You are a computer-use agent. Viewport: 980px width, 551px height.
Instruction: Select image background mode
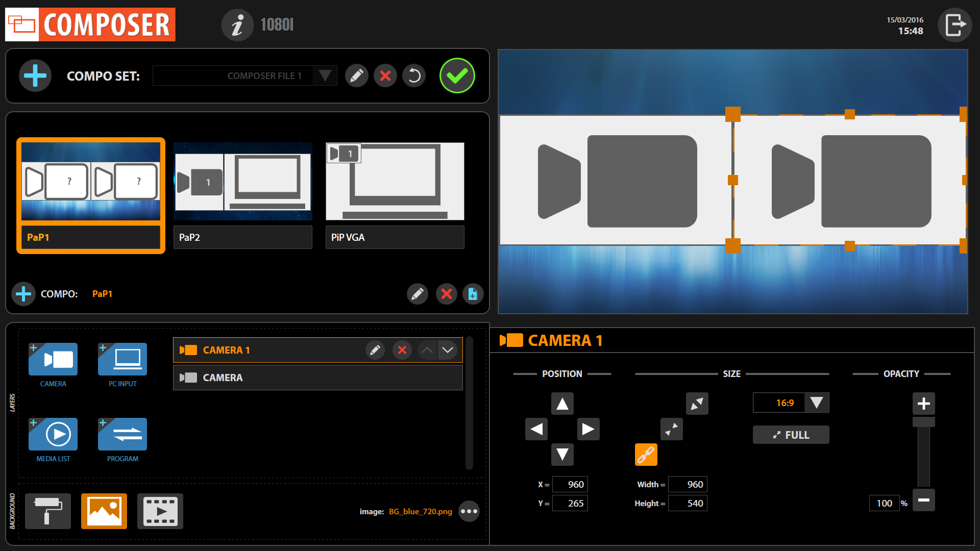click(104, 511)
